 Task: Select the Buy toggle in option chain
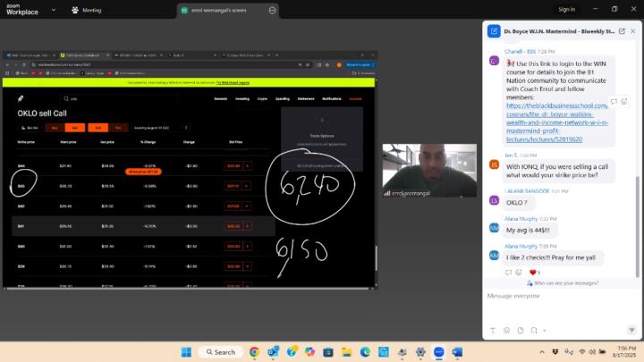(55, 128)
